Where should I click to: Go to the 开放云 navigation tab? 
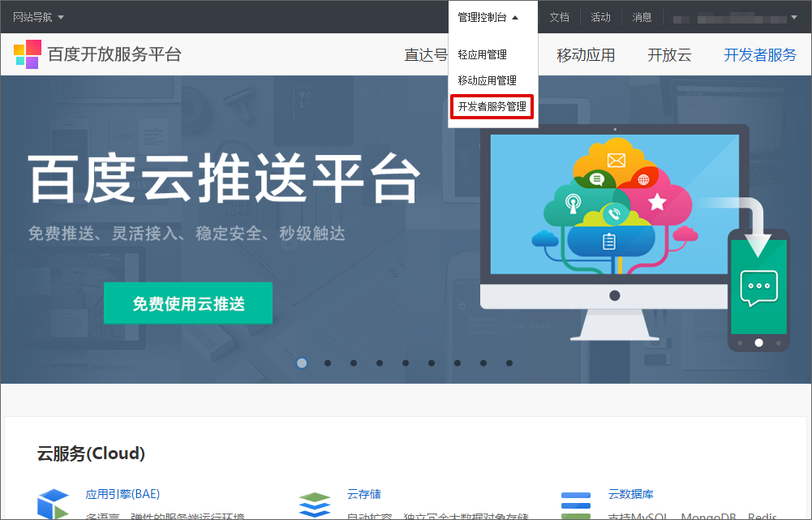pyautogui.click(x=669, y=55)
